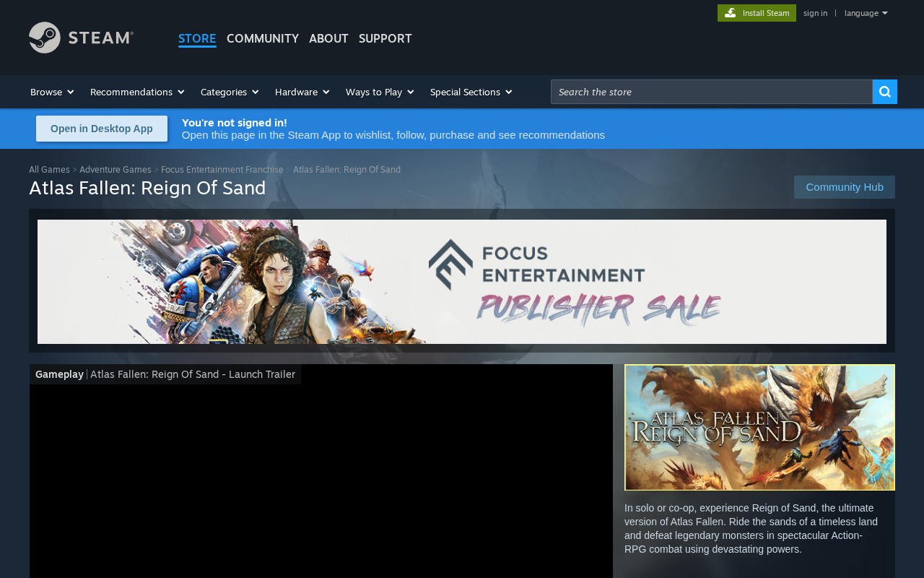Click the Atlas Fallen header image

pos(759,428)
